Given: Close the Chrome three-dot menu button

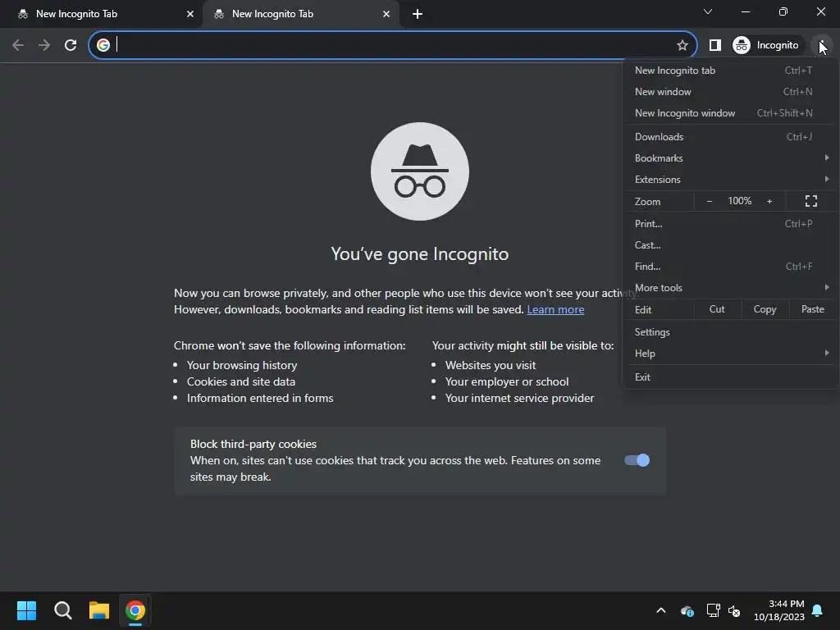Looking at the screenshot, I should (821, 45).
